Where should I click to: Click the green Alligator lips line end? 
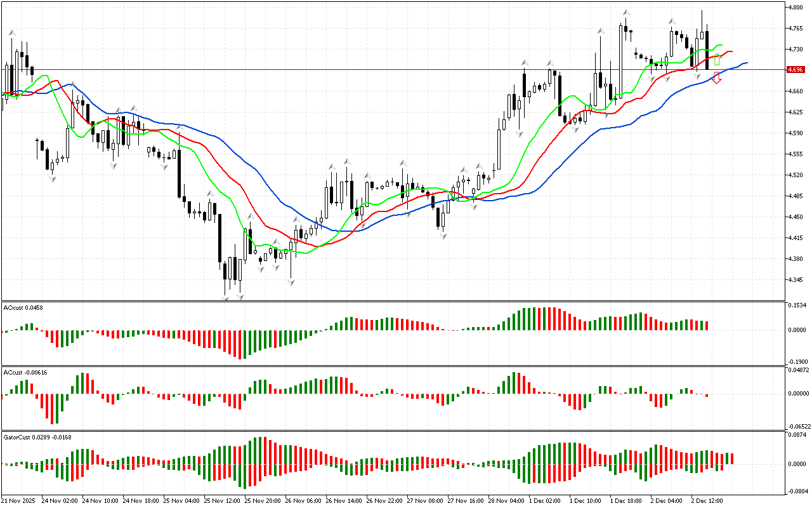721,45
